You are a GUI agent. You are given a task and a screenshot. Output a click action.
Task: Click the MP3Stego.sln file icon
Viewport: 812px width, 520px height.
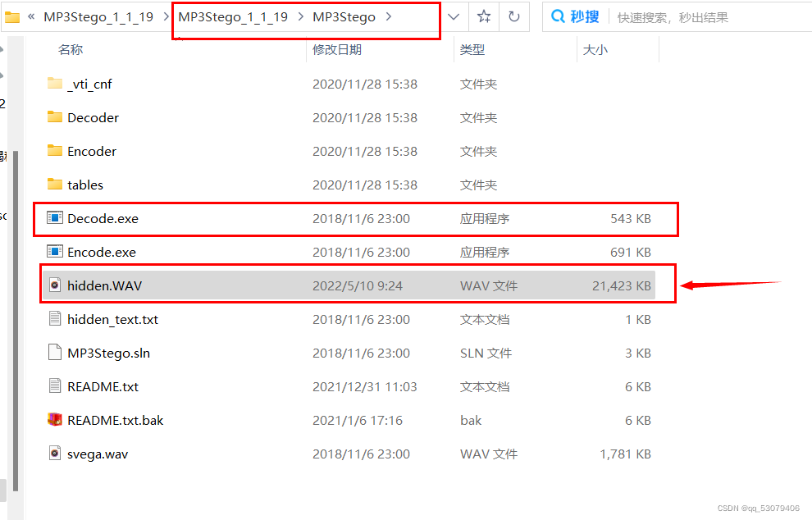click(x=55, y=353)
